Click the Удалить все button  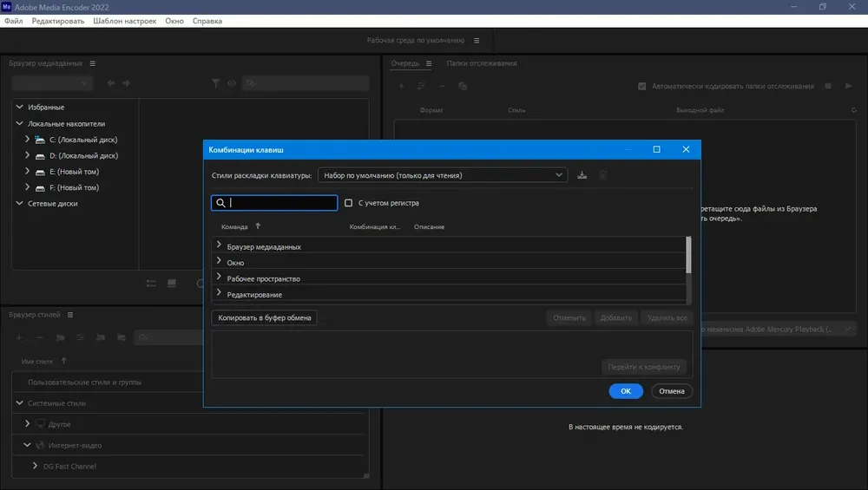click(667, 318)
